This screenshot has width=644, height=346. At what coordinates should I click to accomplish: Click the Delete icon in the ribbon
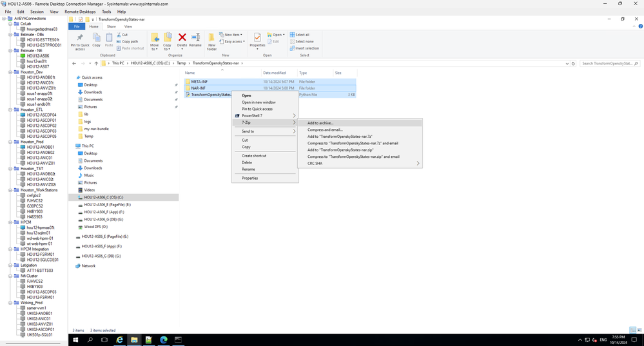tap(182, 40)
